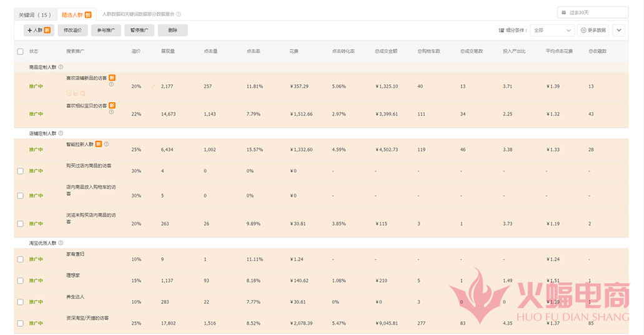
Task: Open the 过去30天 date range picker
Action: (x=592, y=12)
